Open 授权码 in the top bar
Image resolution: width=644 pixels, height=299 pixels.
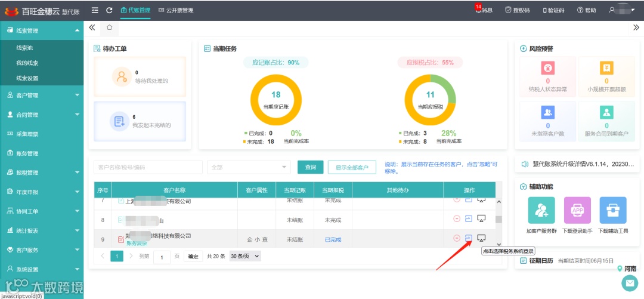pos(517,10)
